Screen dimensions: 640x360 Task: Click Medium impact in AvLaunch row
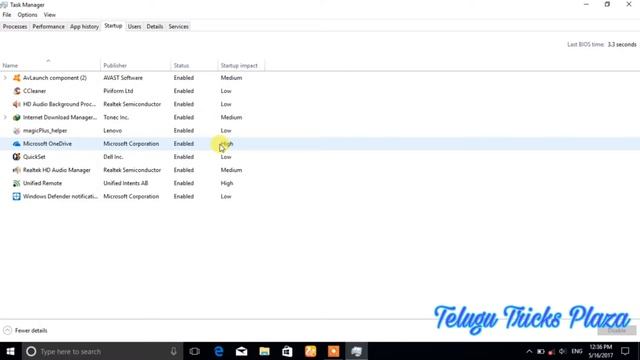point(231,78)
